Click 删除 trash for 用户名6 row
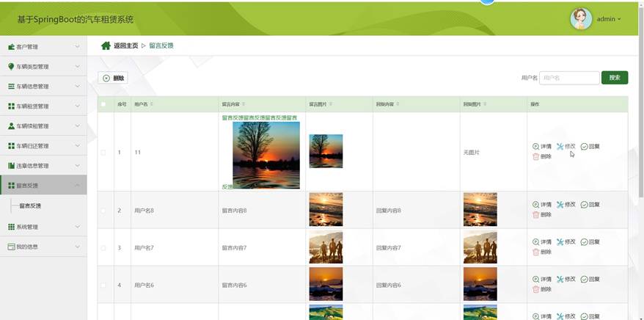Image resolution: width=644 pixels, height=320 pixels. pos(535,289)
